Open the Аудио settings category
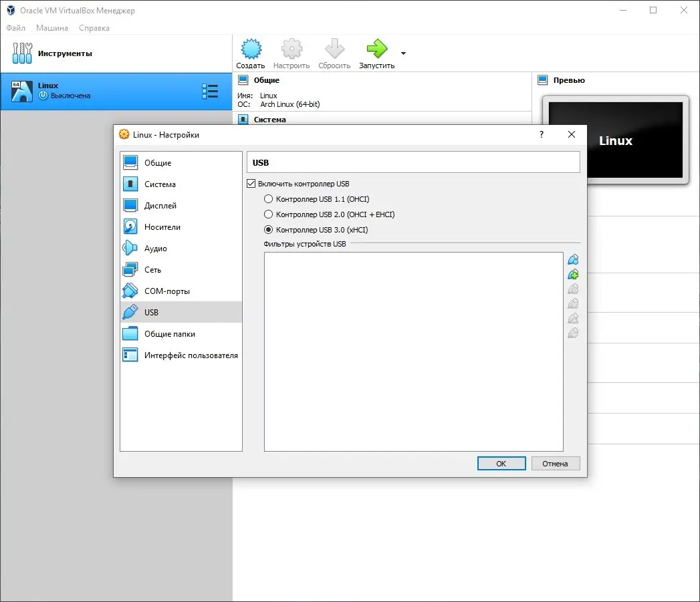This screenshot has height=602, width=700. tap(181, 249)
